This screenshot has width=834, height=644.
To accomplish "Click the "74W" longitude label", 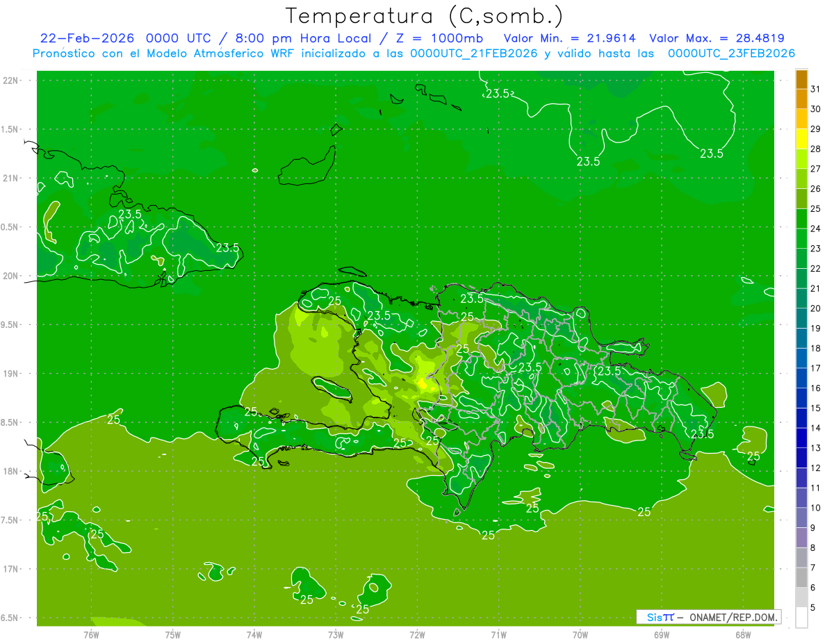I will click(254, 634).
